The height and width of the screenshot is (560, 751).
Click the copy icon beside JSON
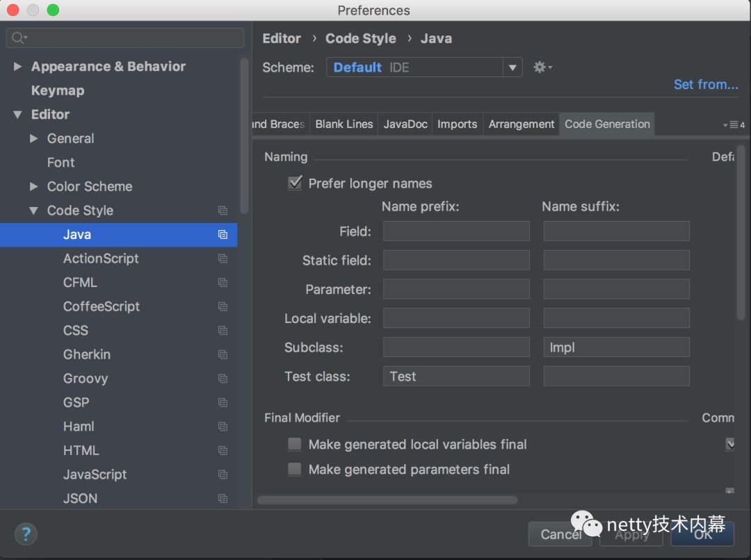pos(223,498)
